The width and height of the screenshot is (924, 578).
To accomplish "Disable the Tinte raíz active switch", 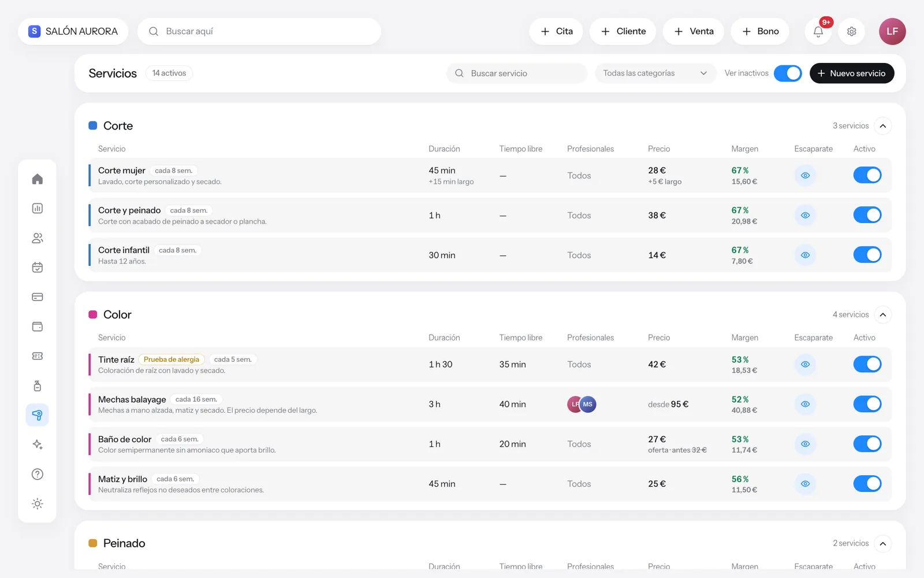I will pyautogui.click(x=867, y=364).
